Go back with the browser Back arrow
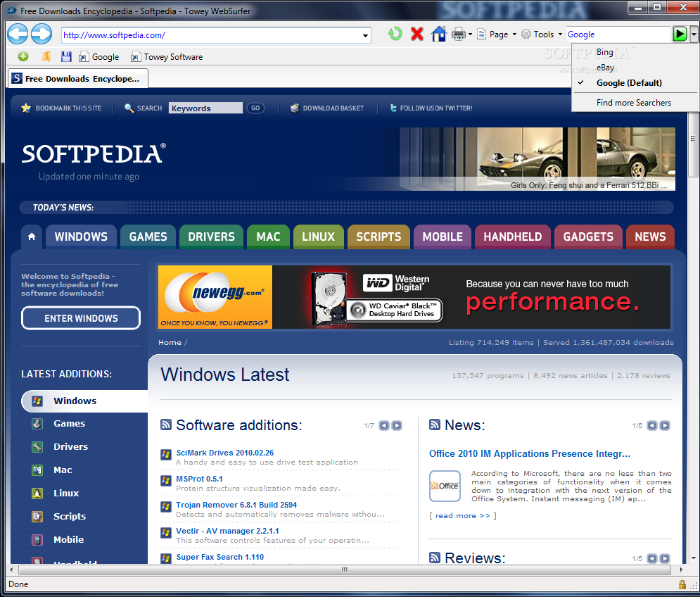700x597 pixels. coord(18,34)
